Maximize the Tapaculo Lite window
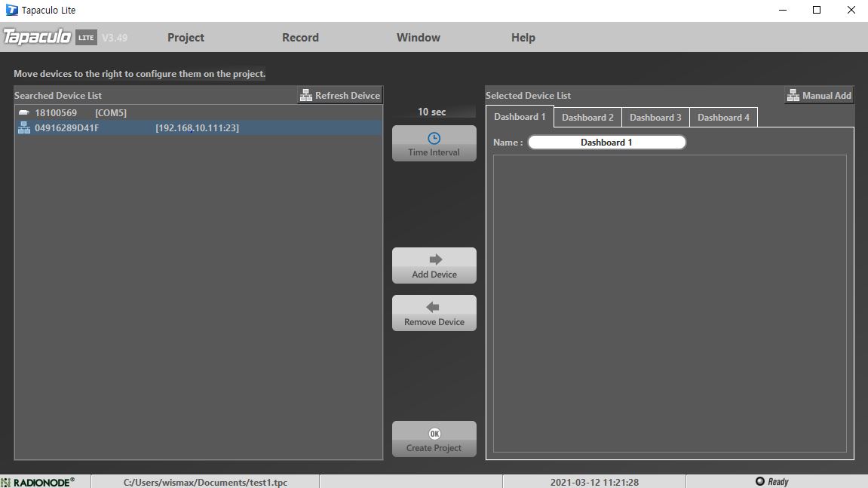This screenshot has height=488, width=868. click(817, 10)
